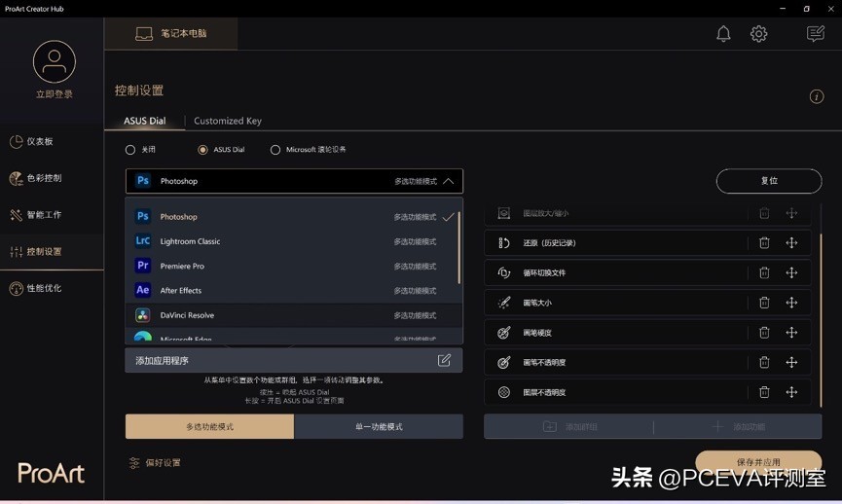Click the 复位 reset button
Screen dimensions: 842x504
pyautogui.click(x=769, y=181)
